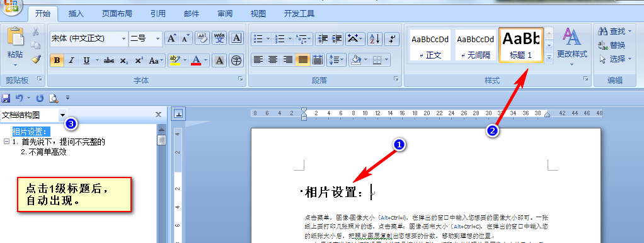Apply a character border with the boxed A icon
This screenshot has width=644, height=243.
pos(236,38)
